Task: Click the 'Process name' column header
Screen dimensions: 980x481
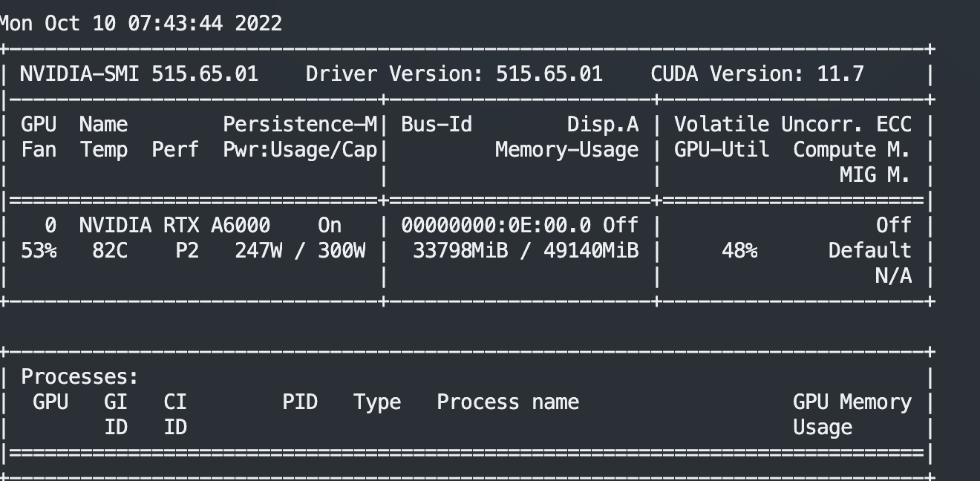Action: point(508,402)
